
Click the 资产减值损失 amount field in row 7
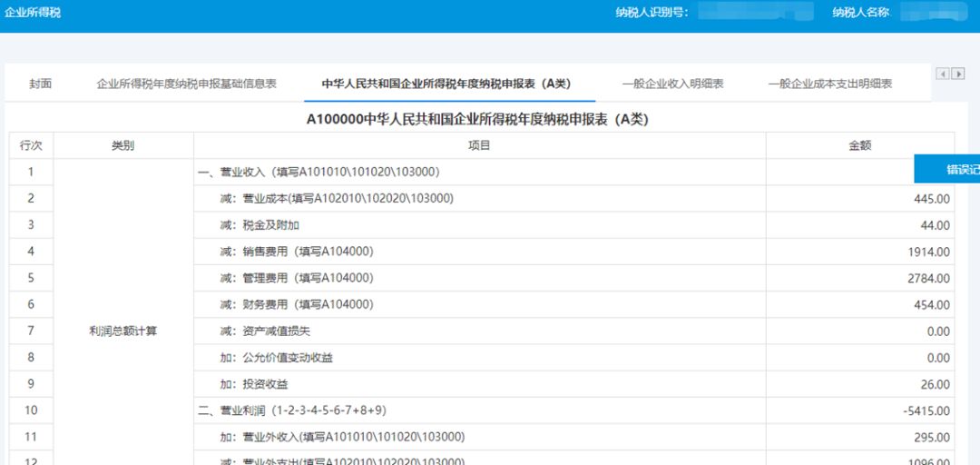pos(859,331)
